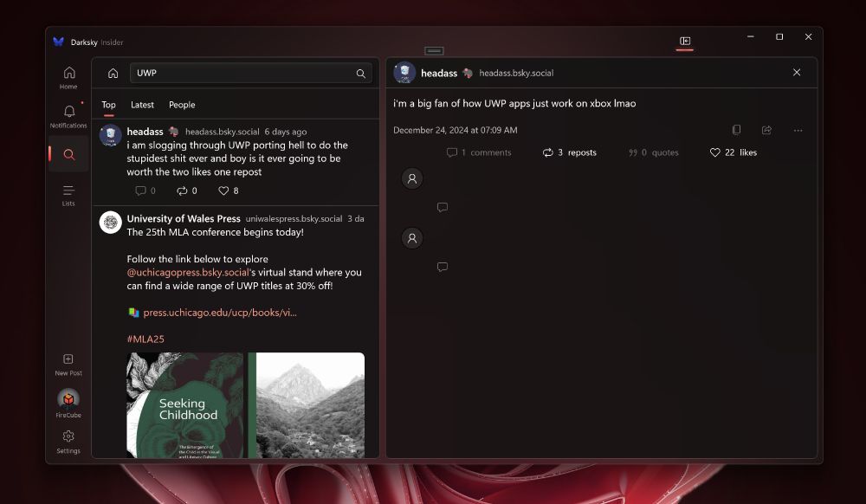Image resolution: width=866 pixels, height=504 pixels.
Task: Open the press.uchicago.edu book link
Action: (x=220, y=313)
